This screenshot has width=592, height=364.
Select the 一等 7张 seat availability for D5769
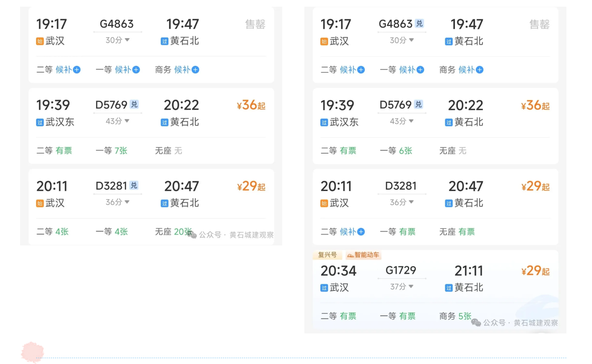pyautogui.click(x=112, y=151)
